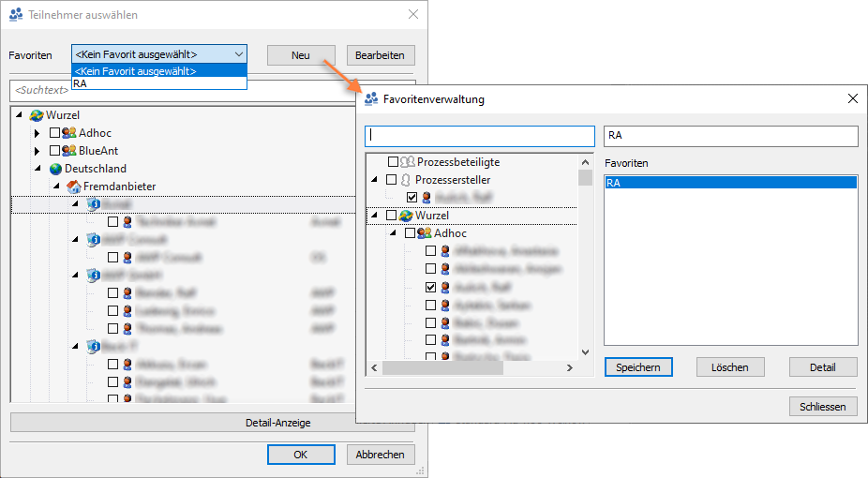Collapse the Adhoc node in Favoritenverwaltung
Viewport: 868px width, 478px height.
393,233
